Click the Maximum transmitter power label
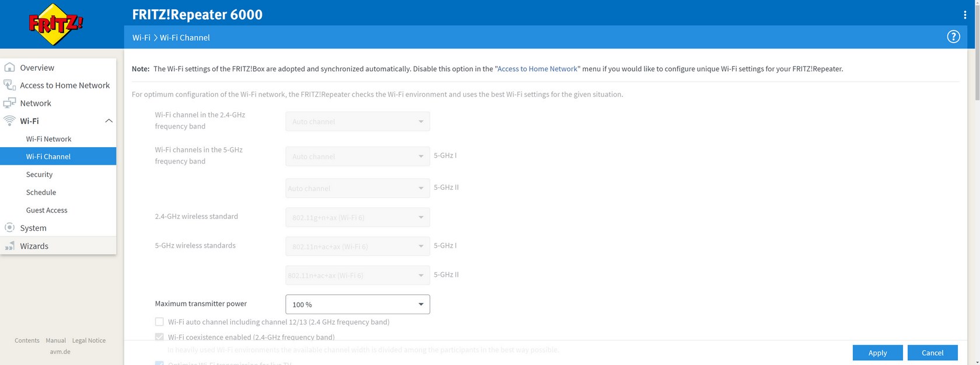Image resolution: width=980 pixels, height=365 pixels. pyautogui.click(x=201, y=304)
